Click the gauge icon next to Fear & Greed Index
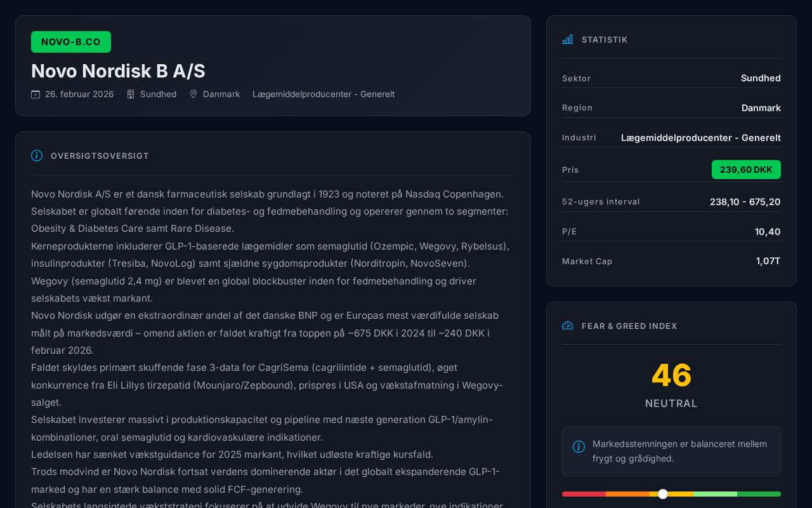812x508 pixels. click(x=567, y=326)
